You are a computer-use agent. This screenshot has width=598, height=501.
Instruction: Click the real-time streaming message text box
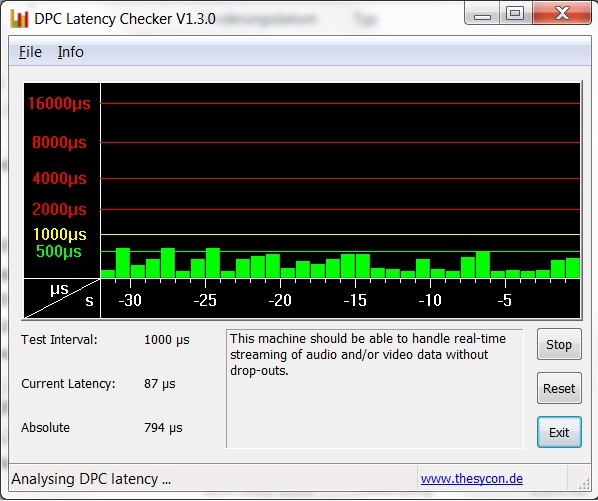(x=375, y=389)
